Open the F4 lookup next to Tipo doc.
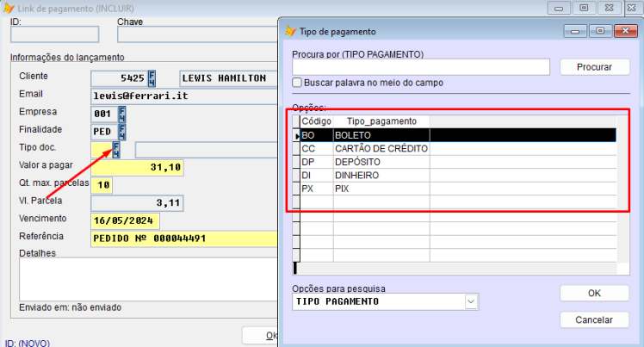644x347 pixels. click(x=116, y=150)
